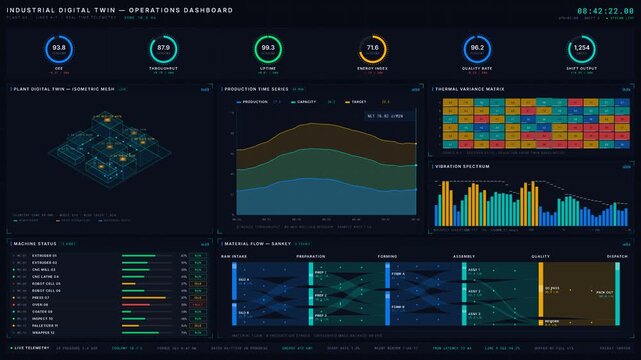Click the Press 07 status badge
The height and width of the screenshot is (360, 641).
(x=198, y=298)
